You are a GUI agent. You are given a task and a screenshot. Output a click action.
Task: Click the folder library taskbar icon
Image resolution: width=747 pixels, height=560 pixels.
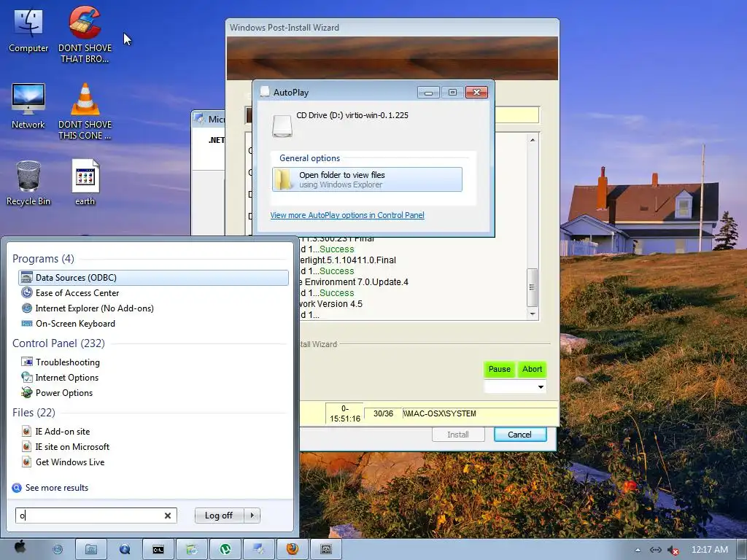[x=91, y=549]
